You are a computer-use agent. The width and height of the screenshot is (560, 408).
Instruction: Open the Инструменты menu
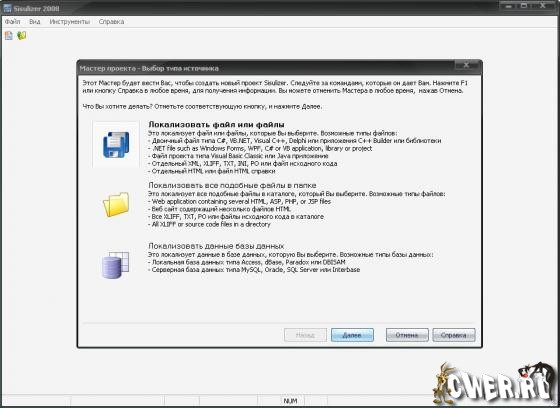pyautogui.click(x=70, y=22)
